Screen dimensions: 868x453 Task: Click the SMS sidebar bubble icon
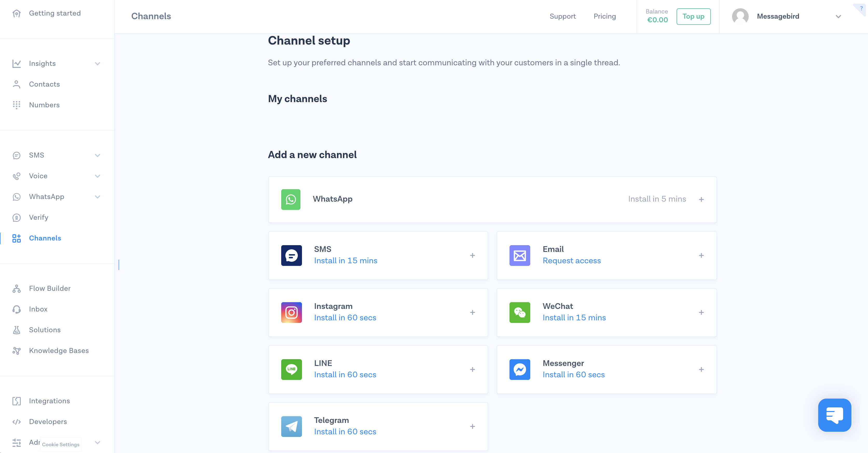[x=17, y=155]
